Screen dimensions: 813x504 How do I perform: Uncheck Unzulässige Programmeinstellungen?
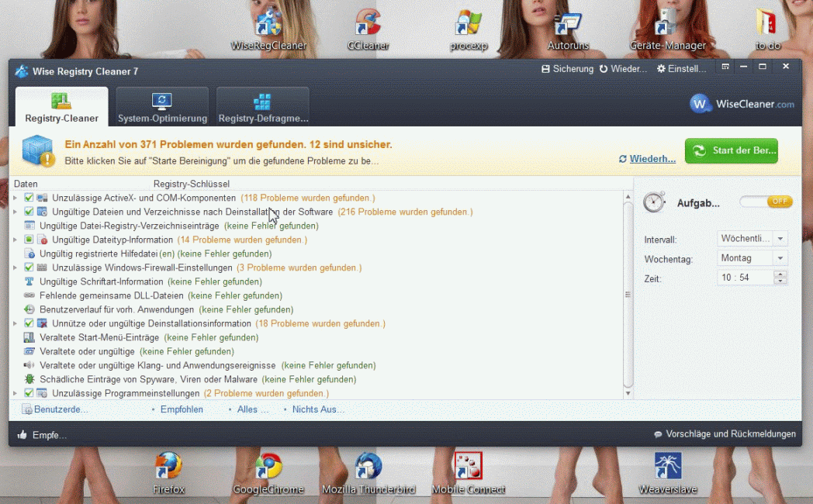[x=29, y=394]
